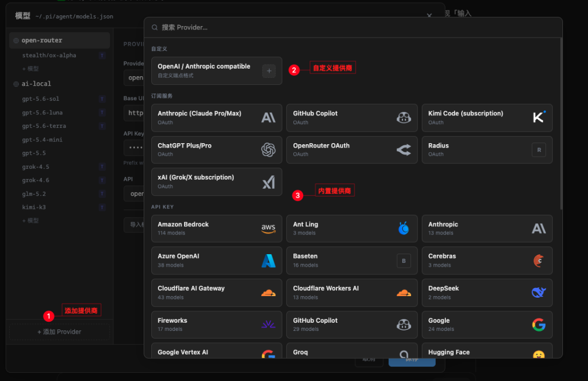Select open-router provider in sidebar

(60, 40)
